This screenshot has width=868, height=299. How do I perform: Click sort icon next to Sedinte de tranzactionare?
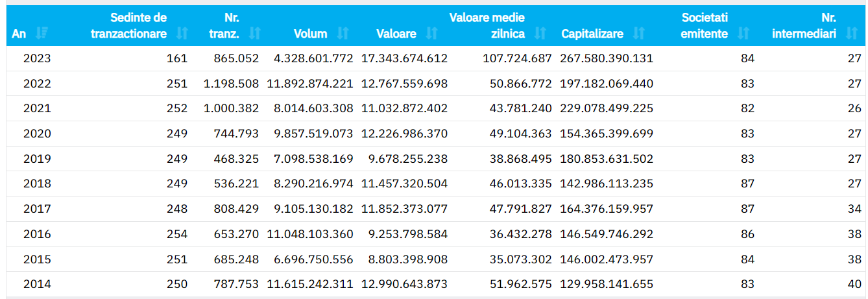182,33
